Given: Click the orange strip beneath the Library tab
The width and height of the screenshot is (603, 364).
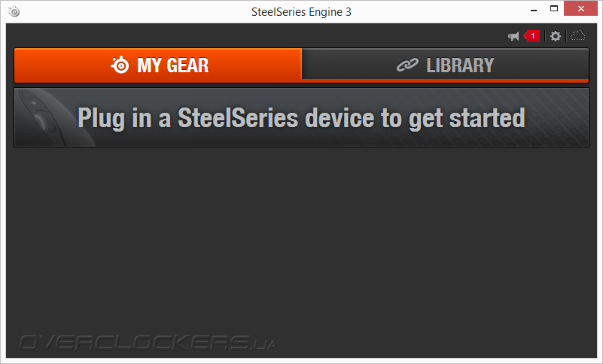Looking at the screenshot, I should 444,80.
